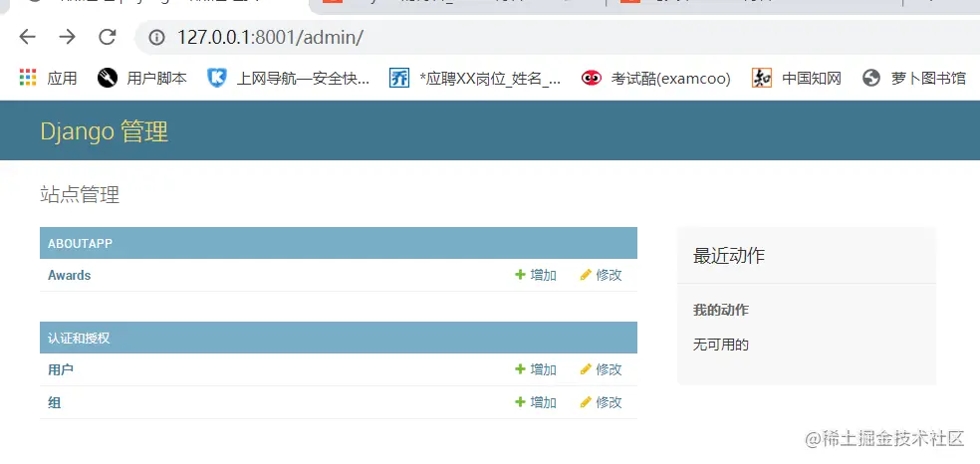Viewport: 980px width, 464px height.
Task: Open the ABOUTAPP section header
Action: point(80,244)
